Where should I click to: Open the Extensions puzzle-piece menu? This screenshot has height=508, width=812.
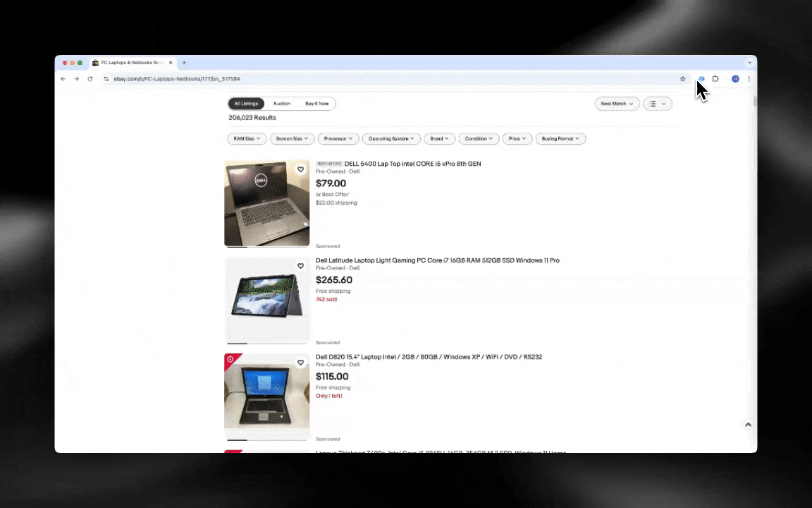715,79
